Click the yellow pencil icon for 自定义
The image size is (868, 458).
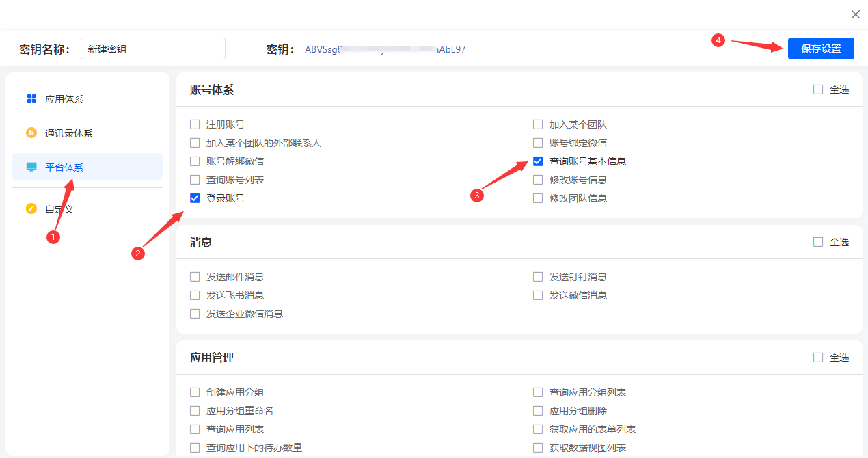[31, 208]
